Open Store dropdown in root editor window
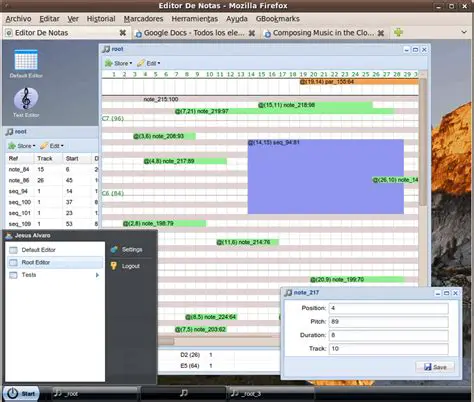This screenshot has height=402, width=474. pyautogui.click(x=118, y=63)
